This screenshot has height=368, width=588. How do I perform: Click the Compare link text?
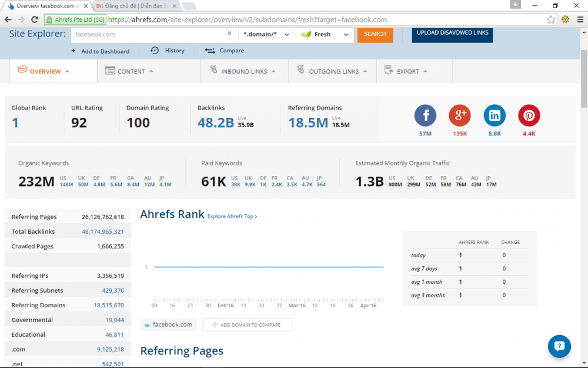click(232, 50)
